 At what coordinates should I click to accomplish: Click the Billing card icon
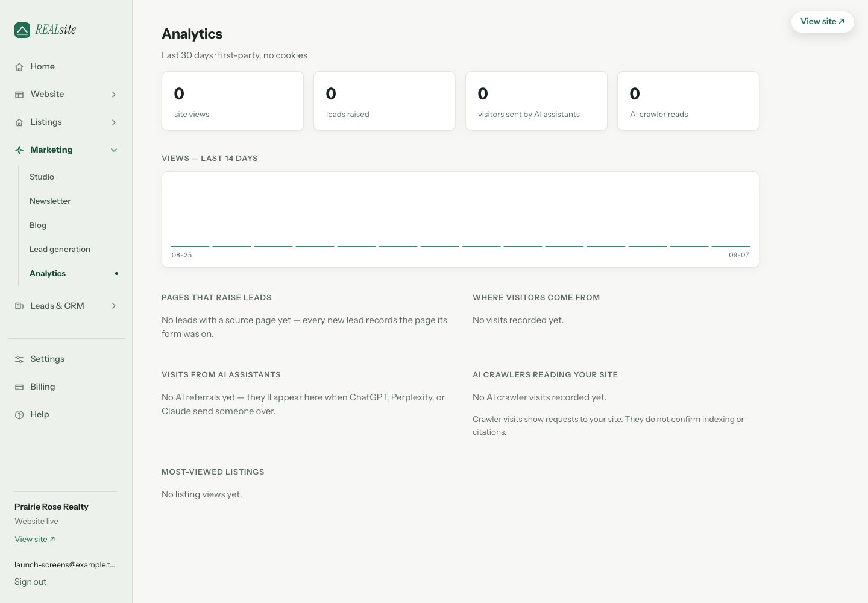(x=19, y=387)
